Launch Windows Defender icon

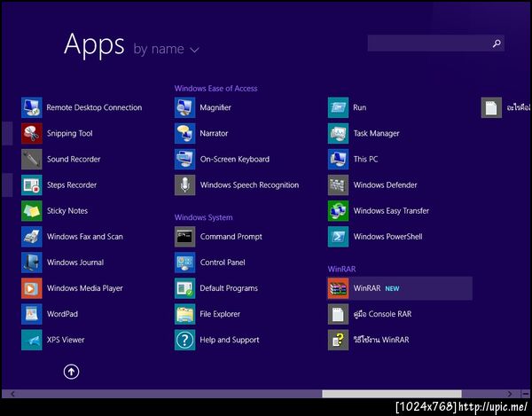click(x=339, y=184)
